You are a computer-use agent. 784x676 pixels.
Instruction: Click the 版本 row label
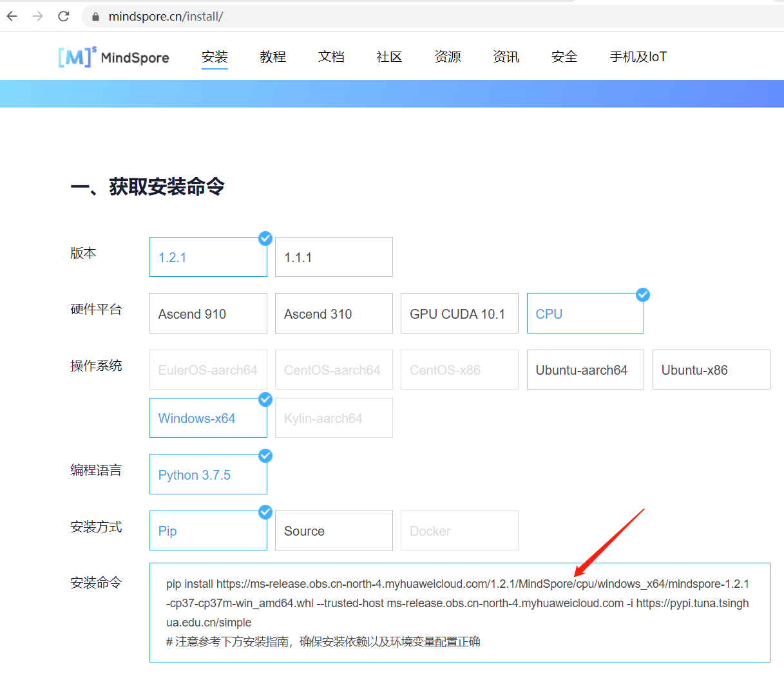point(83,253)
